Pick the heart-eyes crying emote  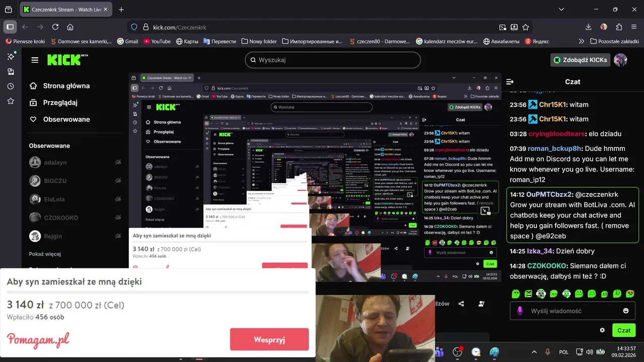click(630, 294)
